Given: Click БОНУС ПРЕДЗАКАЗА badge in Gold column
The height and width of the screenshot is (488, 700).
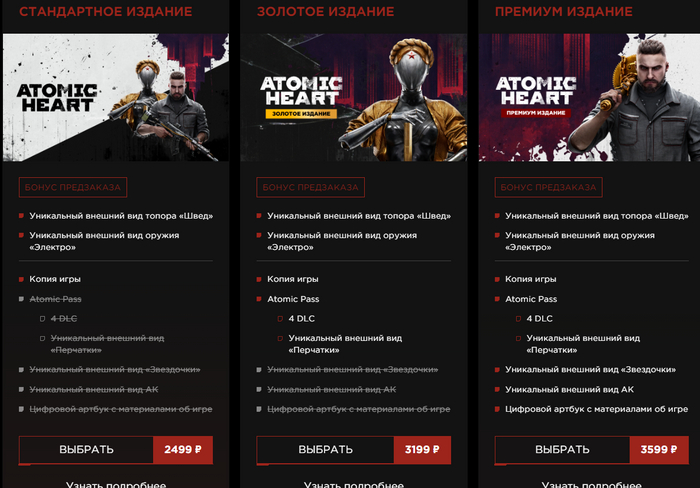Looking at the screenshot, I should pyautogui.click(x=311, y=188).
